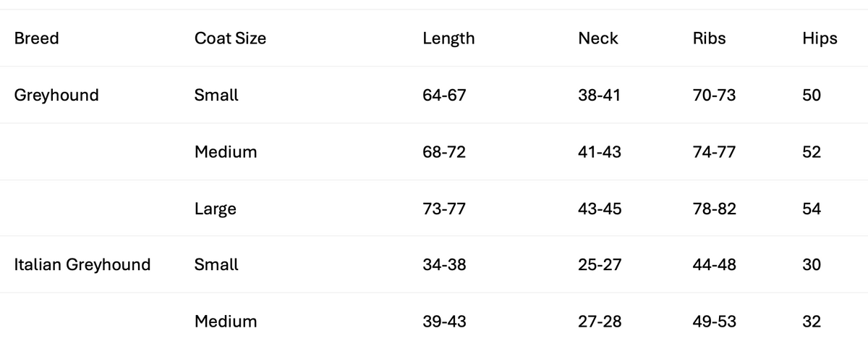Click ribs value 70-73

click(x=714, y=95)
